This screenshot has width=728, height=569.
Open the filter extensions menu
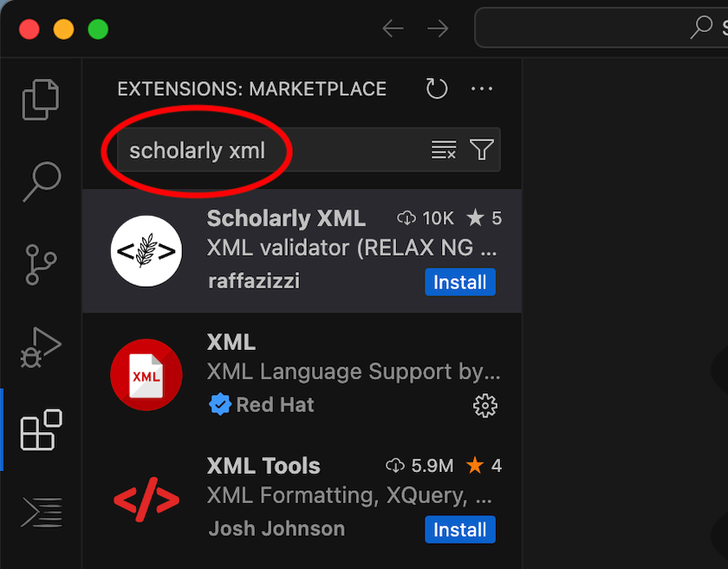point(482,149)
